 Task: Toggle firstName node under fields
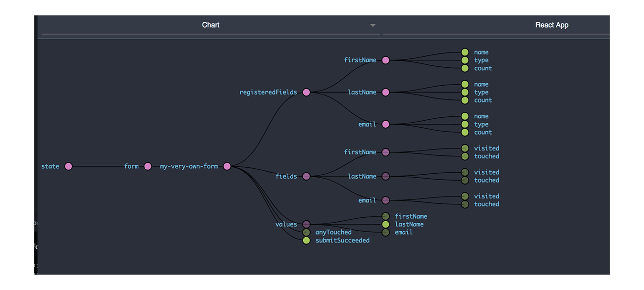[385, 152]
